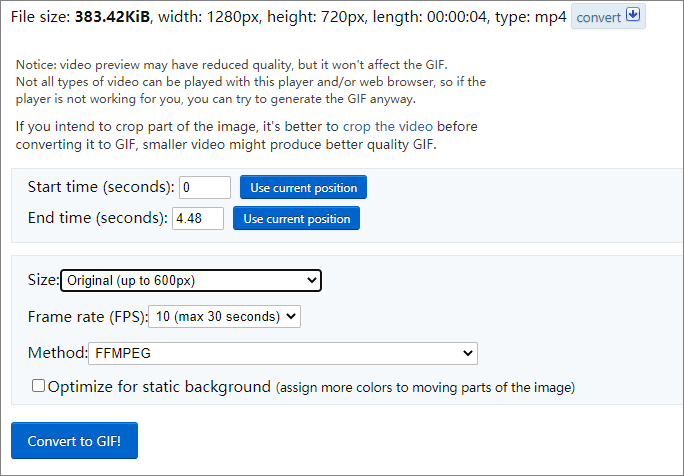Click the 'Notice: video preview' text line
This screenshot has height=476, width=684.
coord(232,65)
